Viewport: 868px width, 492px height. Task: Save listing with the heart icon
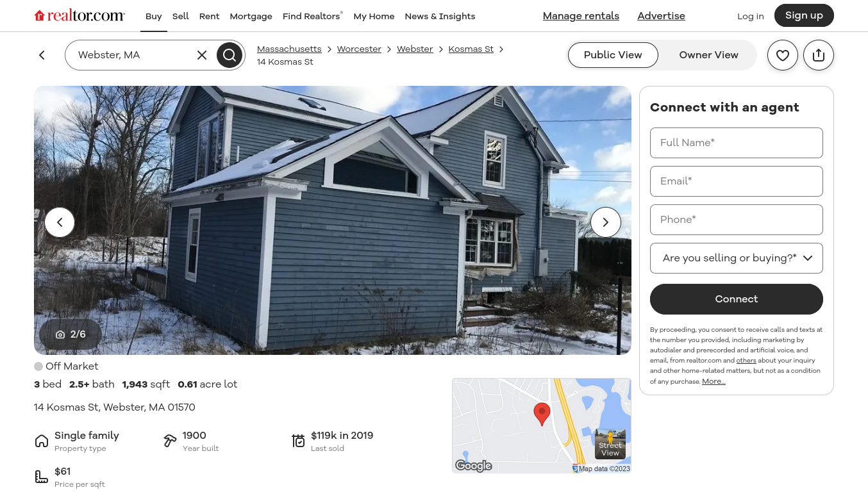pos(783,55)
